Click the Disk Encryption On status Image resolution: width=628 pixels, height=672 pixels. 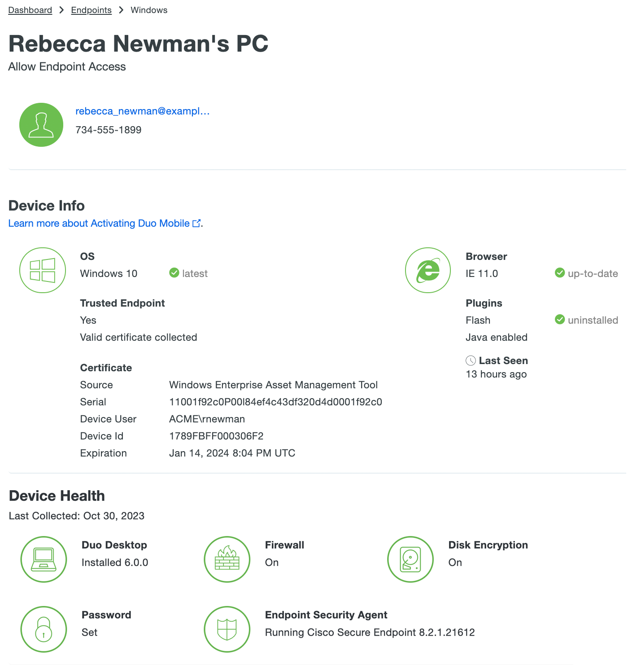click(x=455, y=562)
